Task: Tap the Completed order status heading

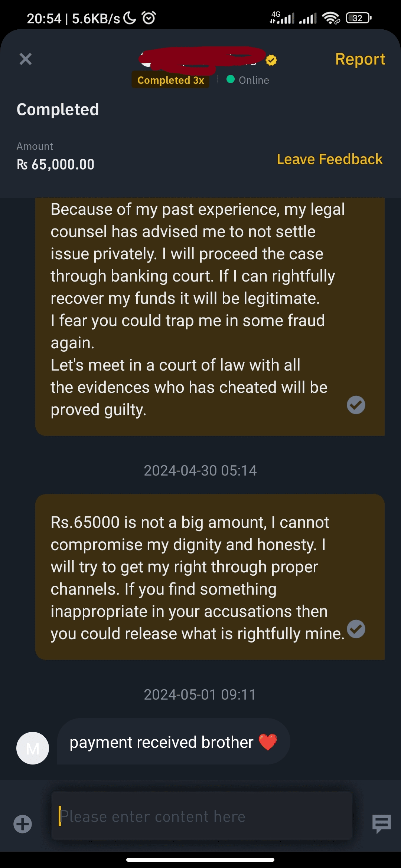Action: tap(58, 109)
